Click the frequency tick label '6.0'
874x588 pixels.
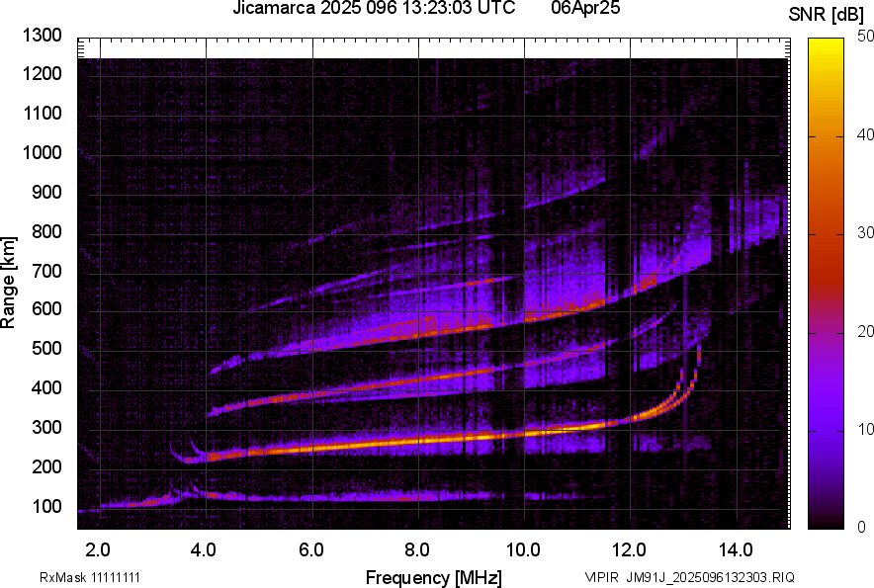pyautogui.click(x=311, y=550)
